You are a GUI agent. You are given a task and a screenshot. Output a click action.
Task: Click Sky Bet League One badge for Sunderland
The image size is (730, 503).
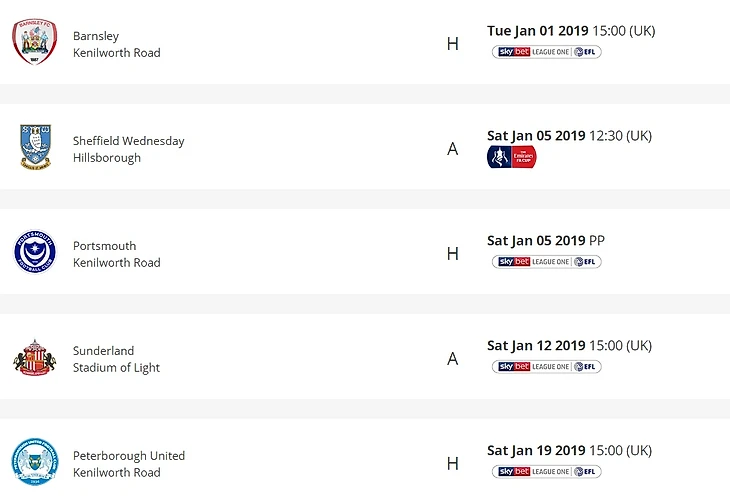tap(546, 367)
